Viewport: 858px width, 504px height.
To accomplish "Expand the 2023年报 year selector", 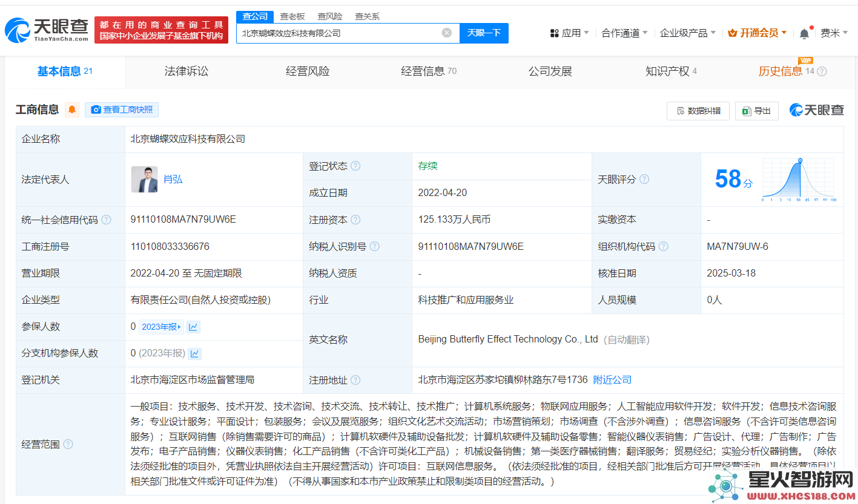I will [x=161, y=327].
